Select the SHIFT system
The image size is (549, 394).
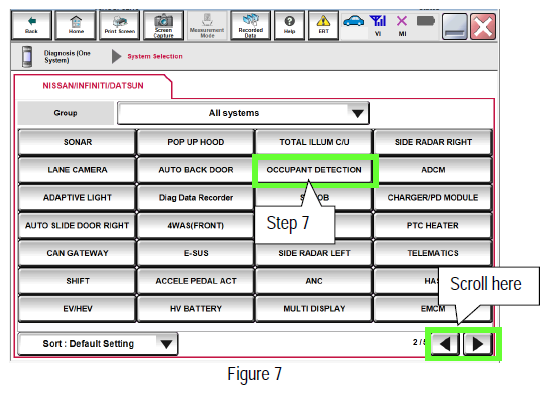tap(77, 281)
